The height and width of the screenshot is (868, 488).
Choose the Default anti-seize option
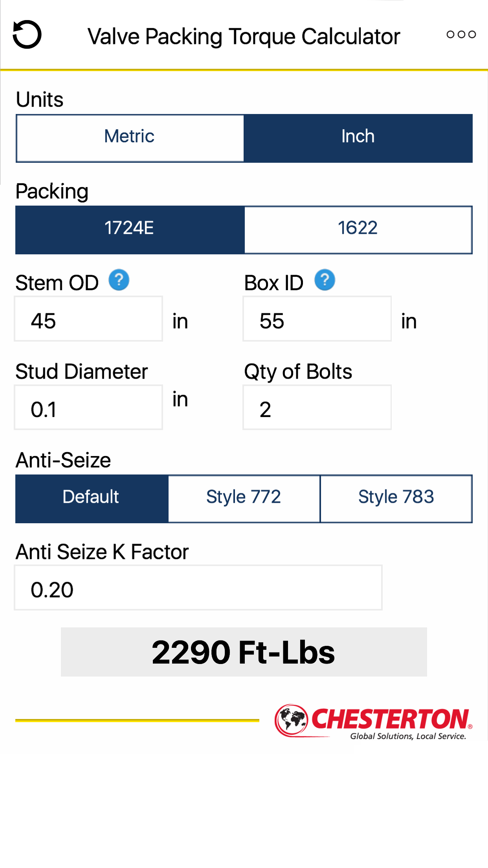[x=90, y=498]
